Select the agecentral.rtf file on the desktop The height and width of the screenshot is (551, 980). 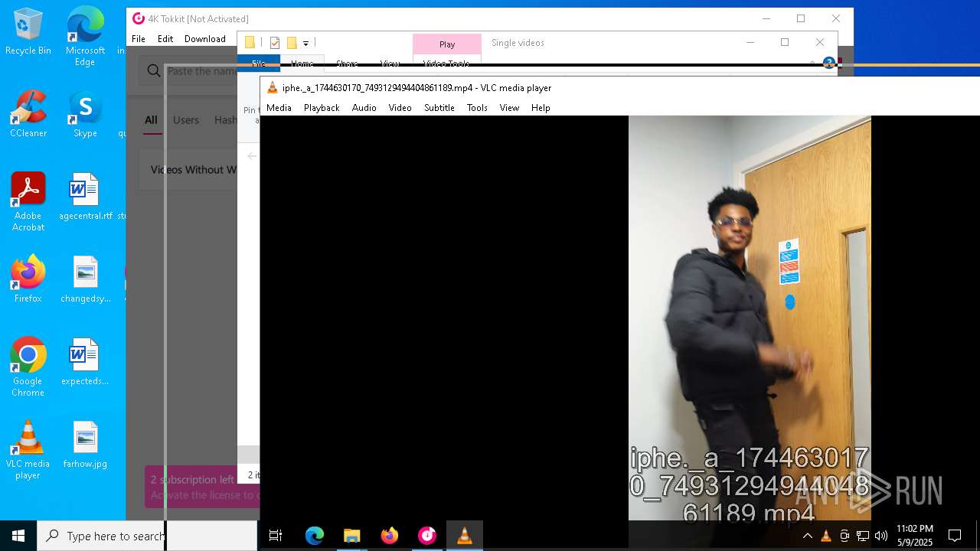85,197
